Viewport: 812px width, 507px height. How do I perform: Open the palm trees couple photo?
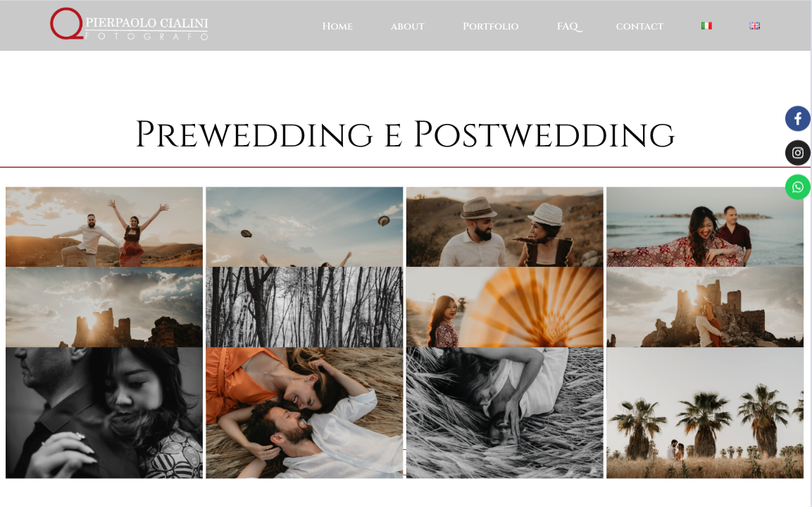(x=705, y=413)
